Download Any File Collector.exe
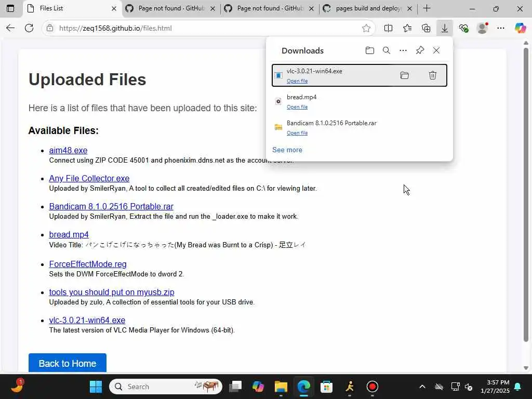This screenshot has height=399, width=532. pyautogui.click(x=89, y=179)
